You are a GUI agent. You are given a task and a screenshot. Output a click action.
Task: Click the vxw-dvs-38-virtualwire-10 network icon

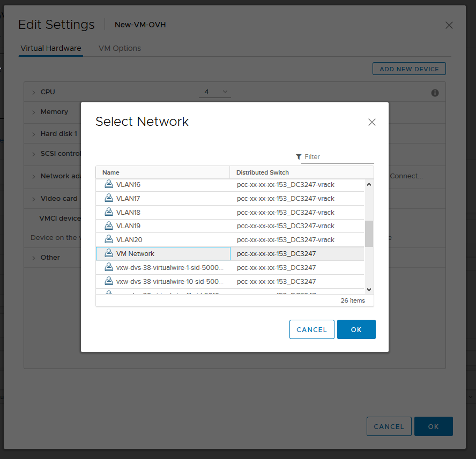click(109, 281)
